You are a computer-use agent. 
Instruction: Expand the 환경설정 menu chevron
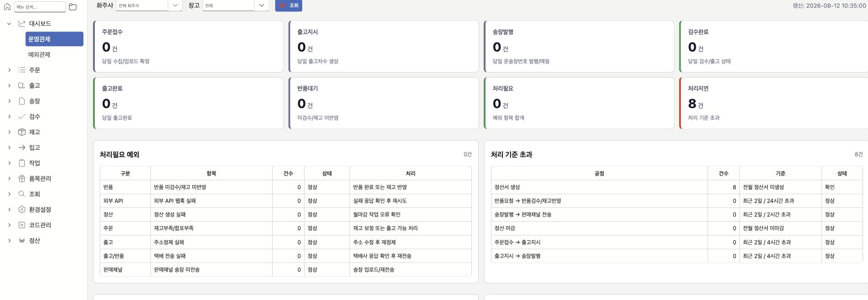tap(9, 209)
